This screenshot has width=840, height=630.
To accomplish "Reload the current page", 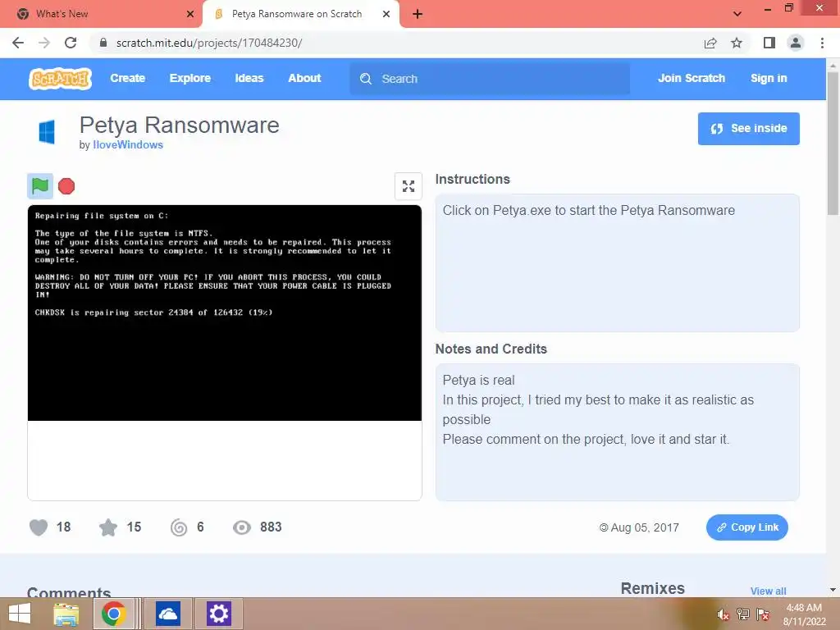I will [x=71, y=43].
